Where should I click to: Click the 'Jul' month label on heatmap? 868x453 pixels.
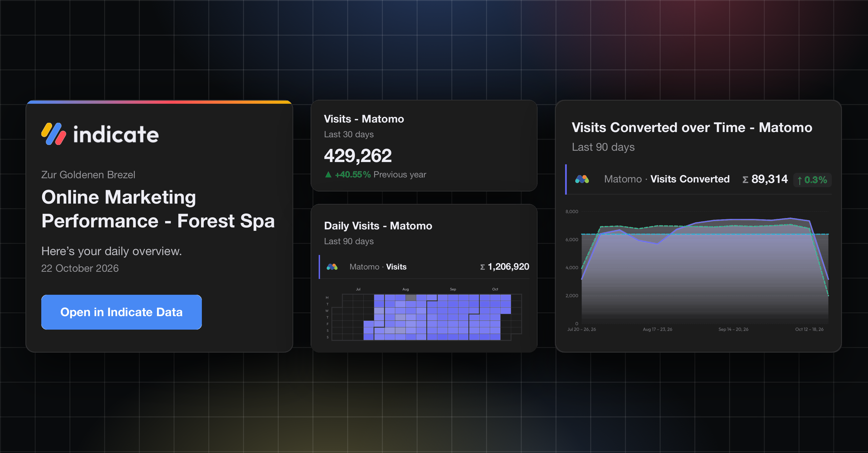(358, 289)
